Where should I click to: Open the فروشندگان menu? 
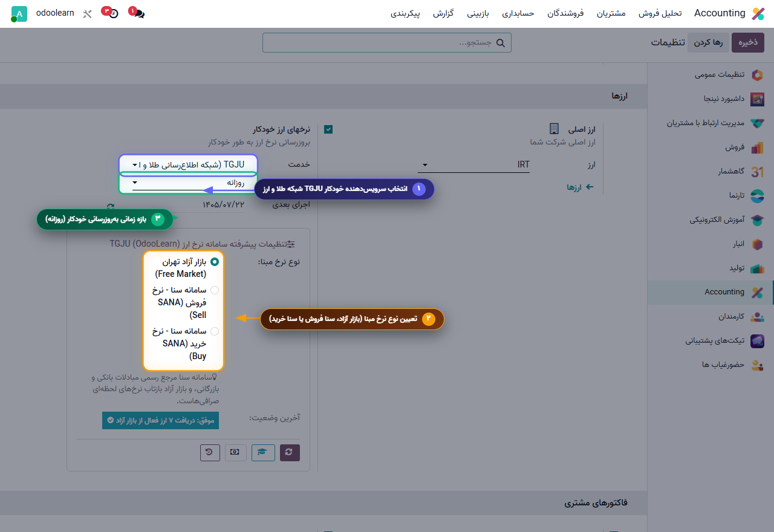tap(565, 13)
